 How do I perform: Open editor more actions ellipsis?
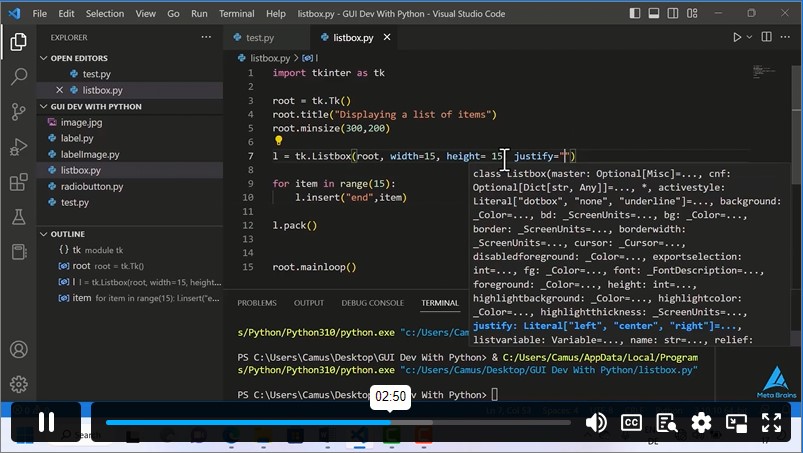[x=785, y=37]
